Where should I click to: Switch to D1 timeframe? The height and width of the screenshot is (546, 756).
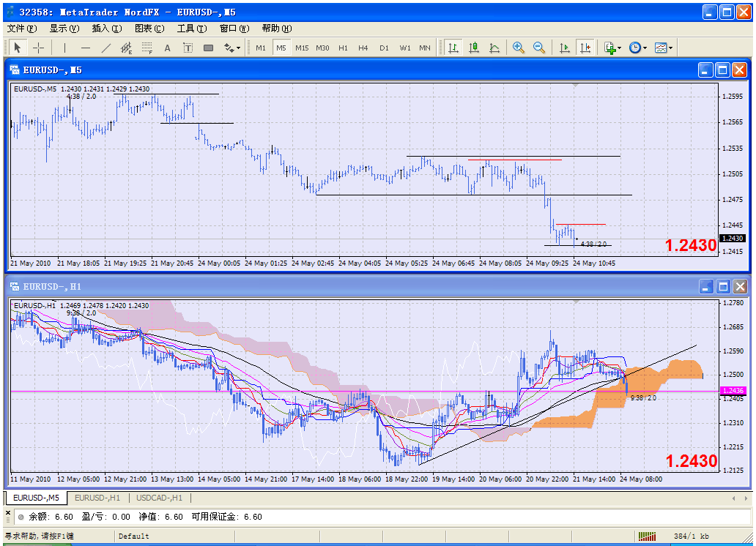click(384, 48)
